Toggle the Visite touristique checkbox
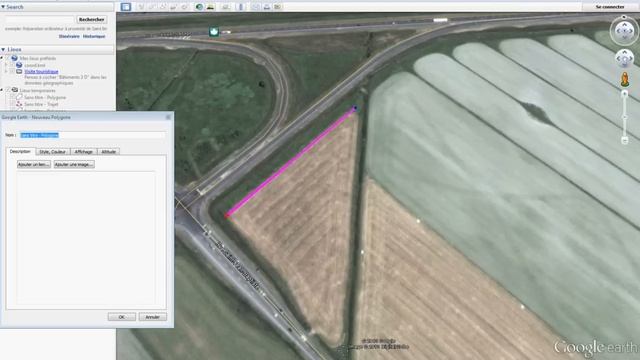Image resolution: width=640 pixels, height=360 pixels. coord(12,71)
